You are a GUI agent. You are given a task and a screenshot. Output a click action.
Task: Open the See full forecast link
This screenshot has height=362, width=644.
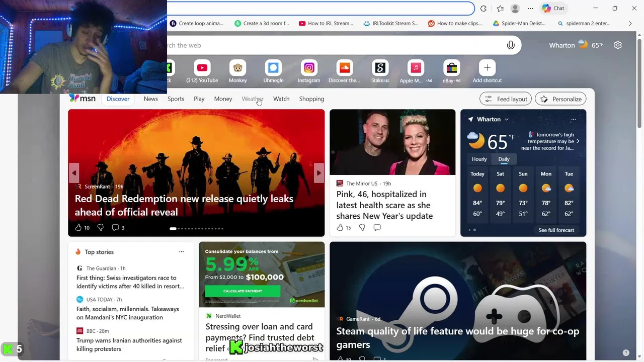pos(556,230)
